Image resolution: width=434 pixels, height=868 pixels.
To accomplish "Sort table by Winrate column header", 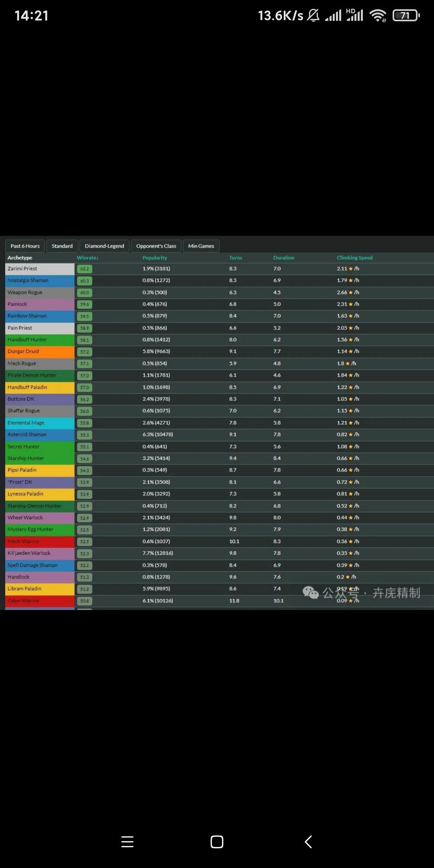I will coord(87,258).
